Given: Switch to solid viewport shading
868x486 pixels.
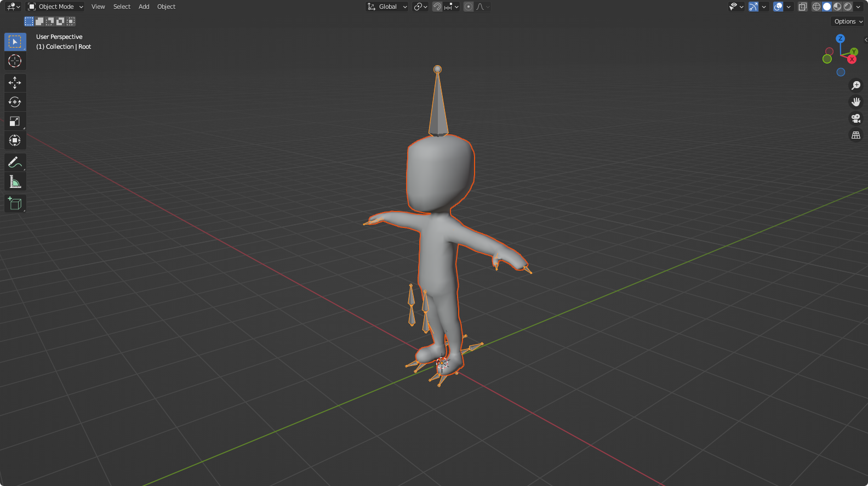Looking at the screenshot, I should tap(827, 7).
